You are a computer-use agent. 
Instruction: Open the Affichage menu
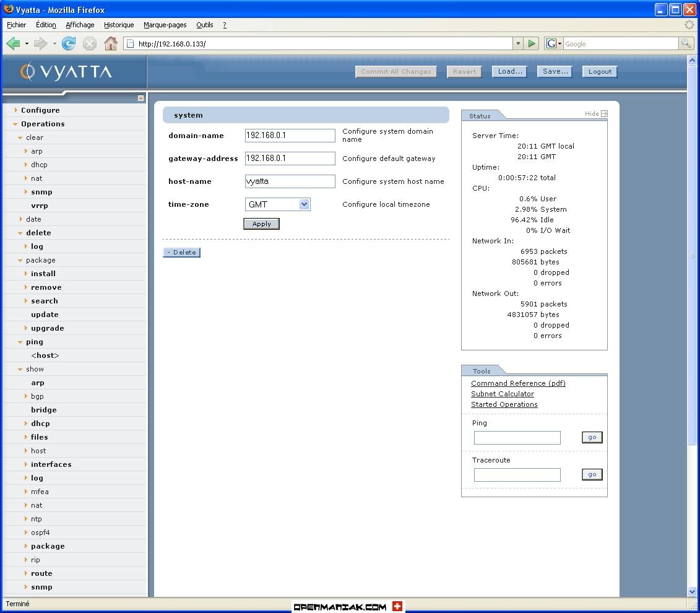pos(80,25)
